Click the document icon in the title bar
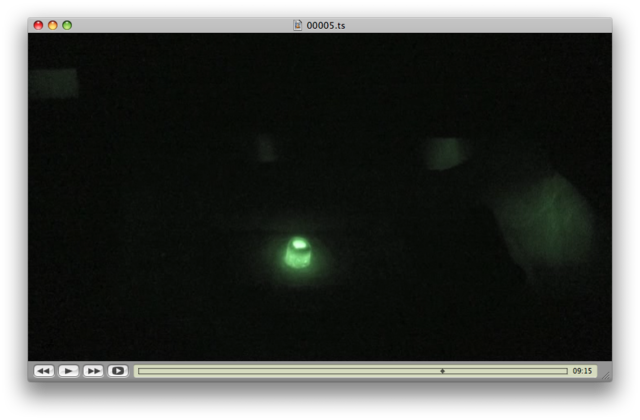This screenshot has height=420, width=640. pyautogui.click(x=298, y=25)
